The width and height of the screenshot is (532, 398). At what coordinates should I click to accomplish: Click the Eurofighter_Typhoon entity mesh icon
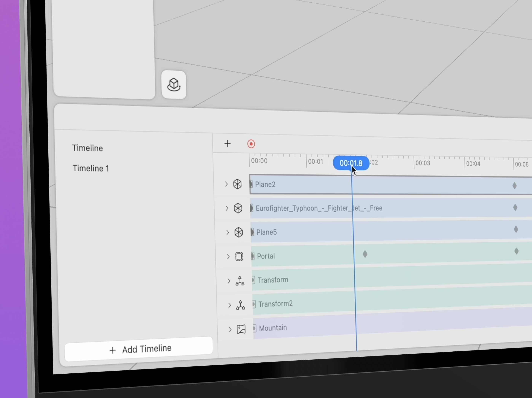tap(238, 208)
